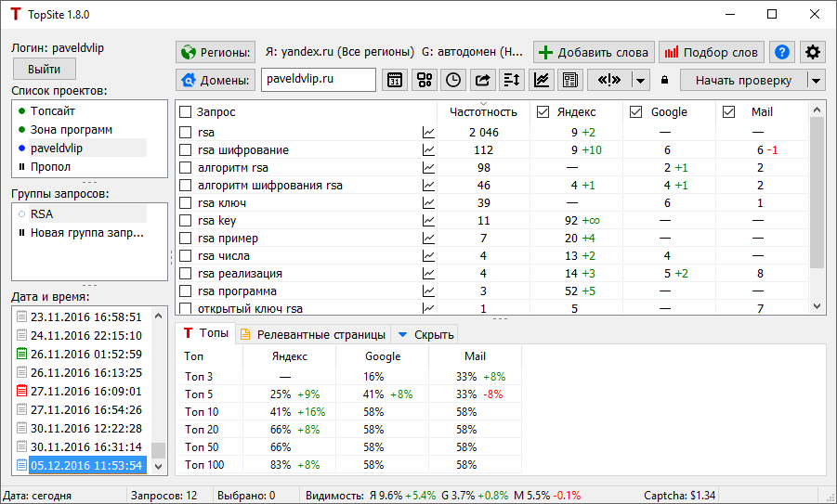Open settings gear icon
Image resolution: width=837 pixels, height=504 pixels.
pyautogui.click(x=813, y=52)
